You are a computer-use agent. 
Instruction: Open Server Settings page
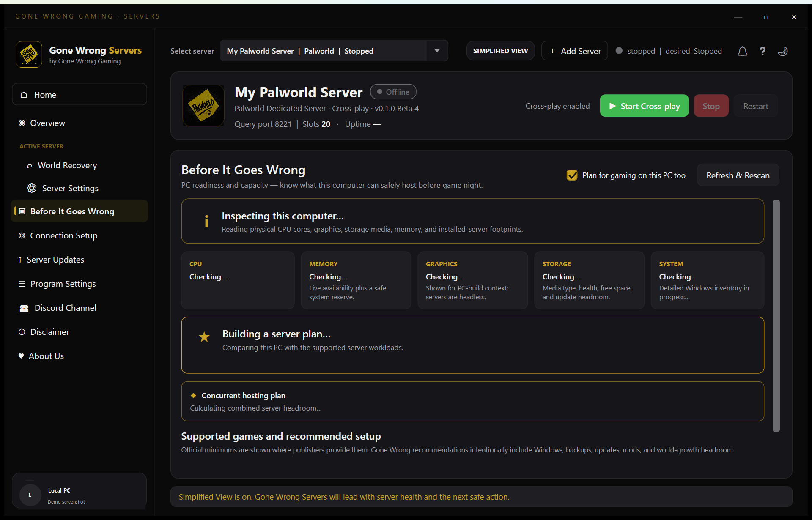point(80,188)
